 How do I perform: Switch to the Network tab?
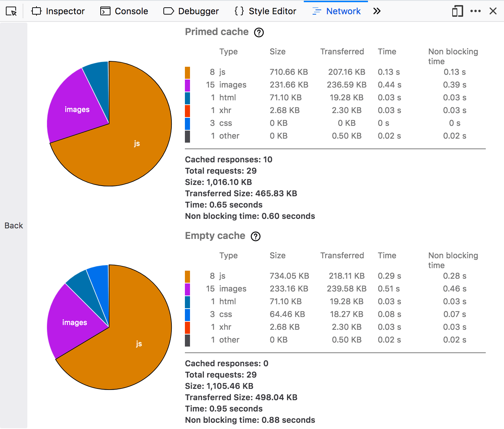336,11
